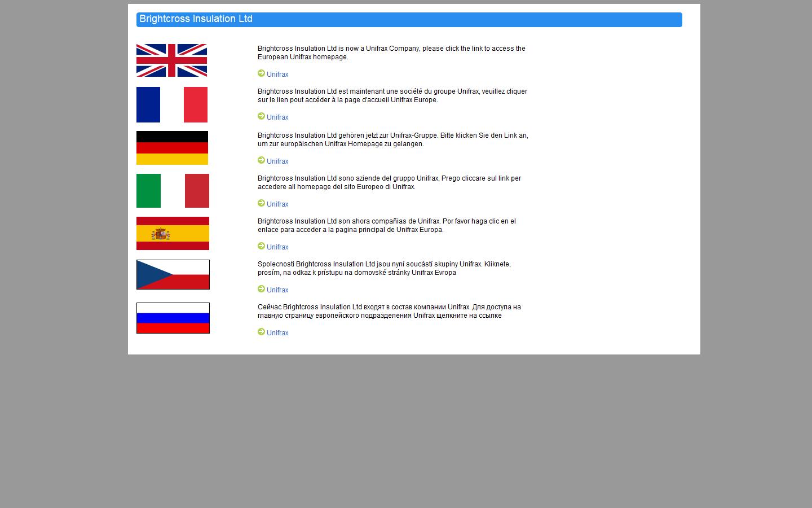Click the Russian flag image
812x508 pixels.
[x=173, y=318]
